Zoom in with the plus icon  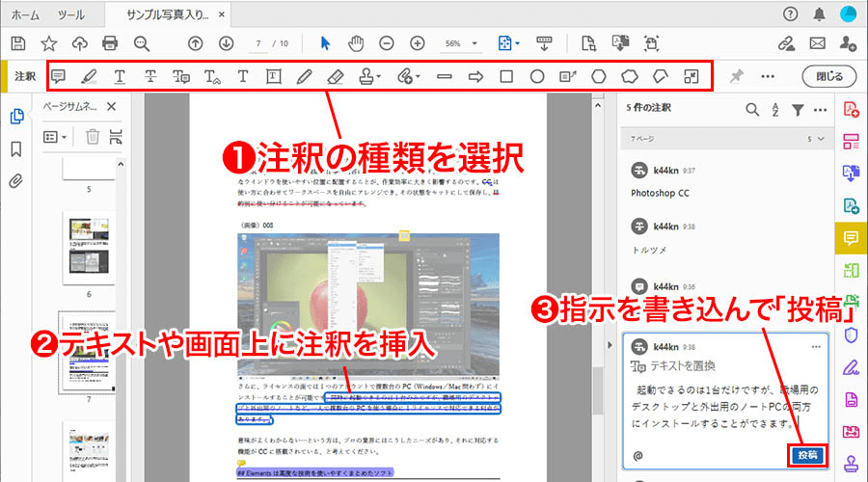(417, 43)
